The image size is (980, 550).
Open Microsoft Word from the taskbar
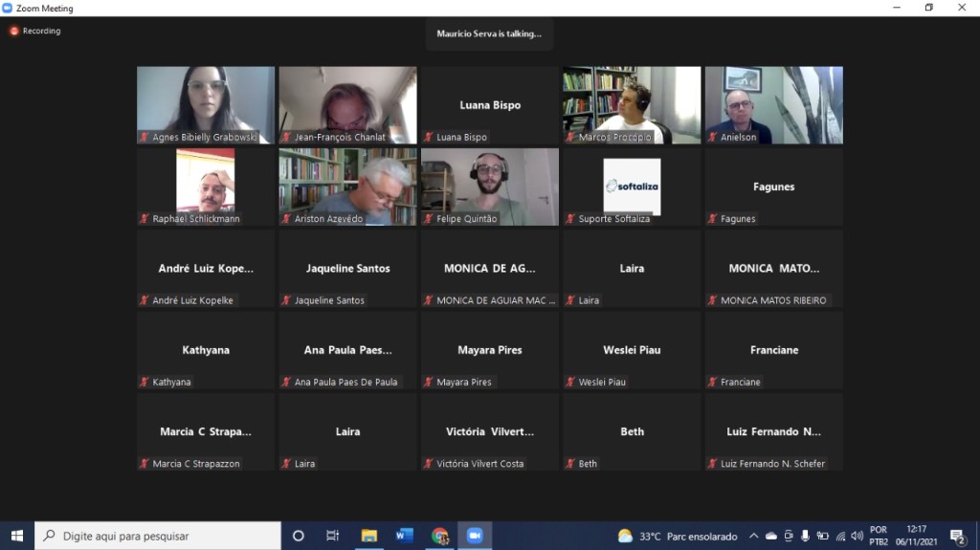coord(404,536)
